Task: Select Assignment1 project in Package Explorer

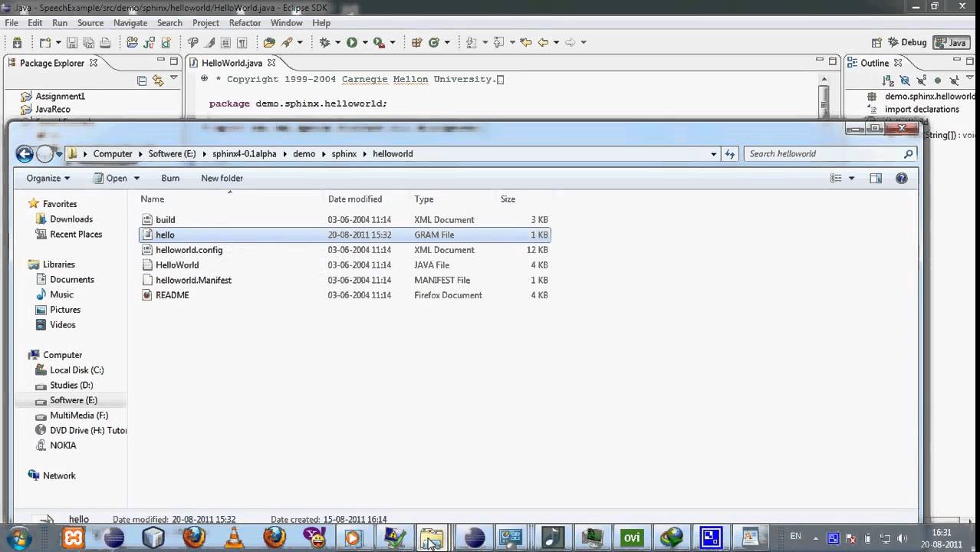Action: click(60, 96)
